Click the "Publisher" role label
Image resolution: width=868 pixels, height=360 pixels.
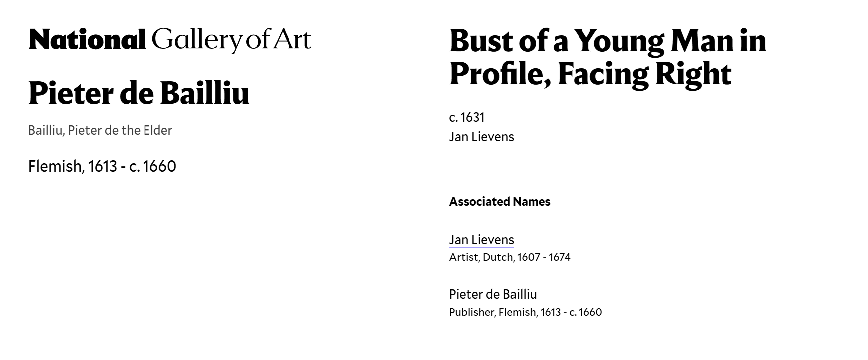[x=472, y=312]
